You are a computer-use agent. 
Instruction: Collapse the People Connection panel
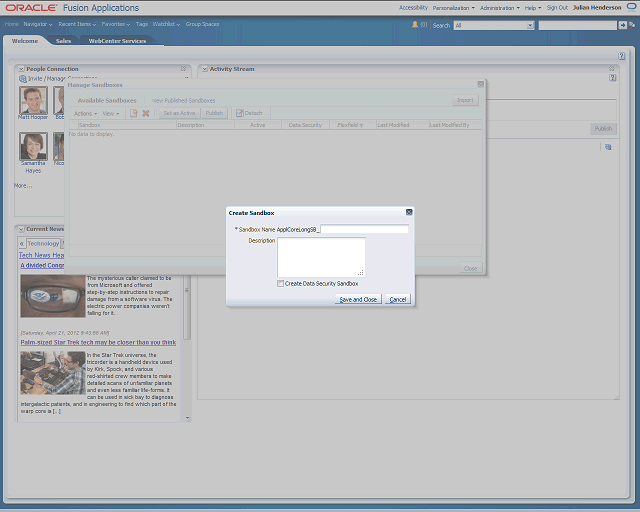pos(21,69)
